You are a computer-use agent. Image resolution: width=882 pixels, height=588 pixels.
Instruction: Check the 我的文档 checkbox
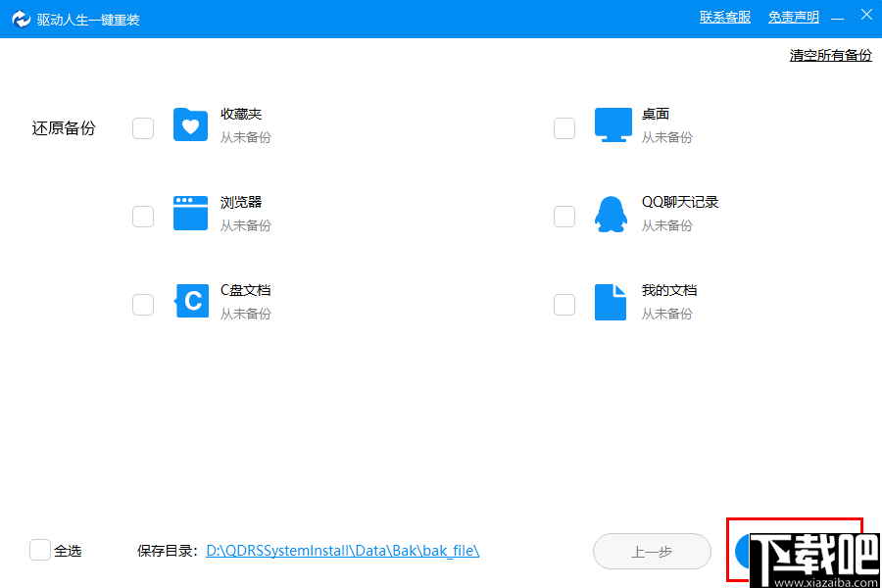tap(563, 305)
